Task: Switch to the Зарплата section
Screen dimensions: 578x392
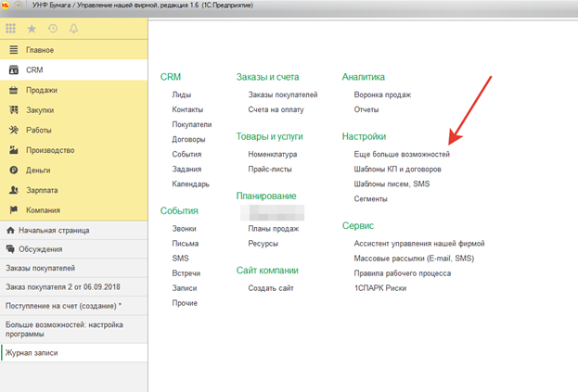Action: pos(73,190)
